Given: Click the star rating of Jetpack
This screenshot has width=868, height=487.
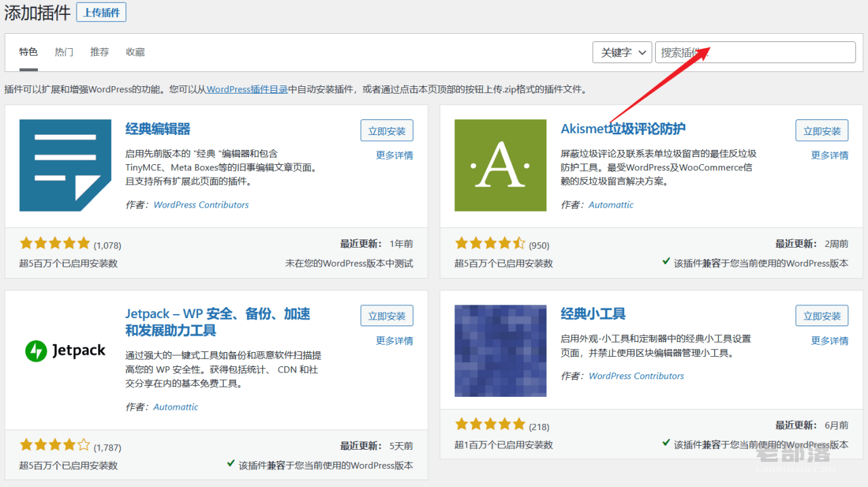Looking at the screenshot, I should pos(55,445).
